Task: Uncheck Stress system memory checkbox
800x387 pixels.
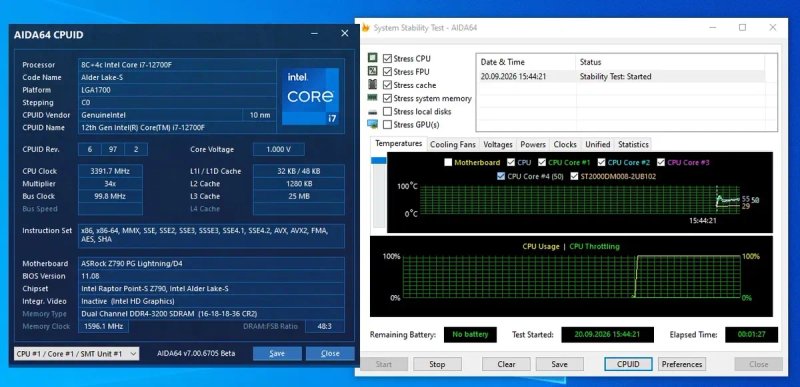Action: [x=387, y=98]
